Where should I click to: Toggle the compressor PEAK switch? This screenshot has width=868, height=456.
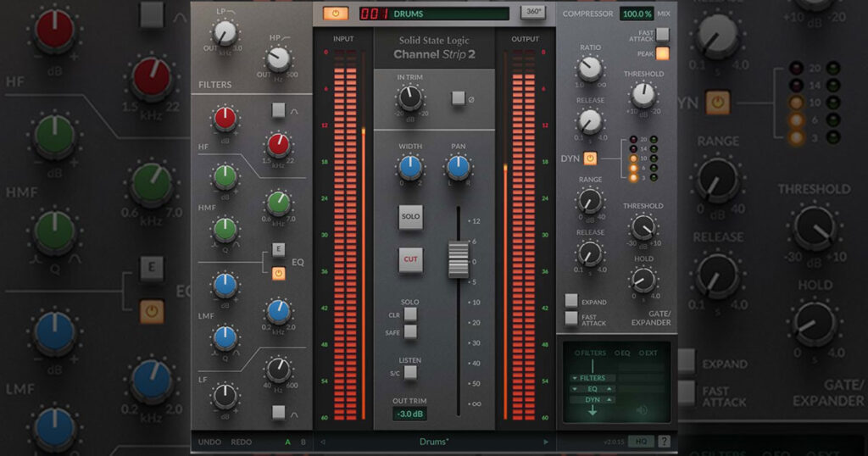[x=662, y=53]
